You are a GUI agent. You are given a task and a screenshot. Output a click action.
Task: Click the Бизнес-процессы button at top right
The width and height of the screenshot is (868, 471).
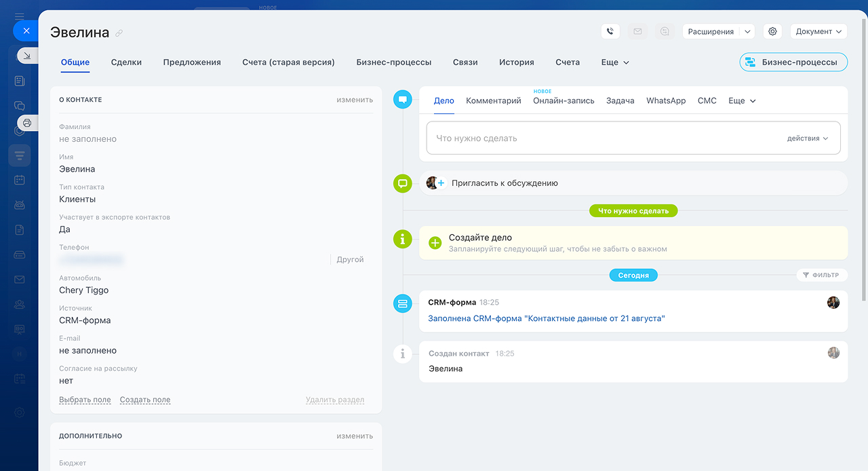pyautogui.click(x=793, y=62)
